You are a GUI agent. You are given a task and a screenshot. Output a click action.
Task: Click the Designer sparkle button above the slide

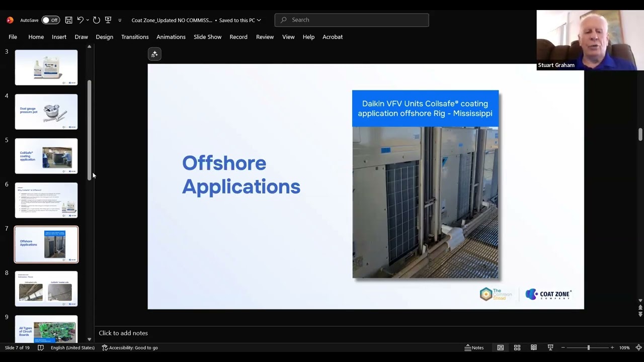coord(154,54)
